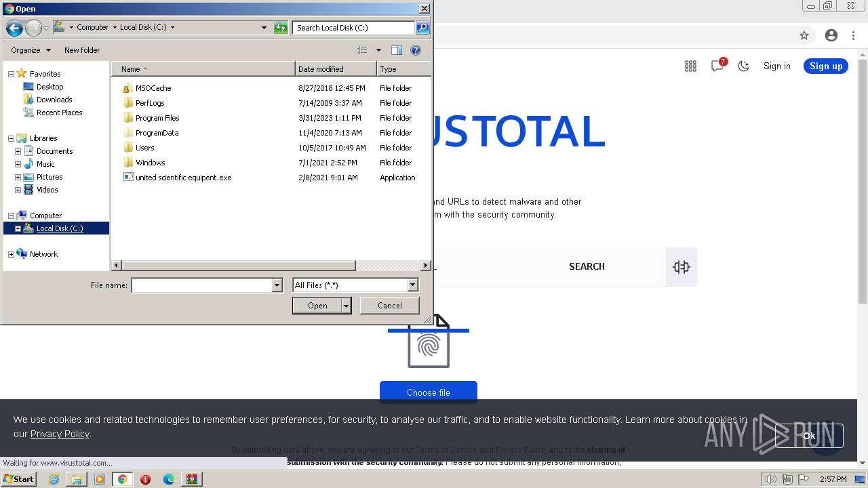Select the ProgramData folder

[x=157, y=133]
